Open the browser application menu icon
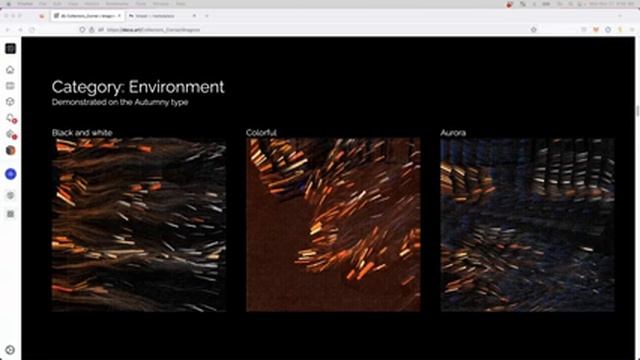Screen dimensions: 640x360 (632, 30)
